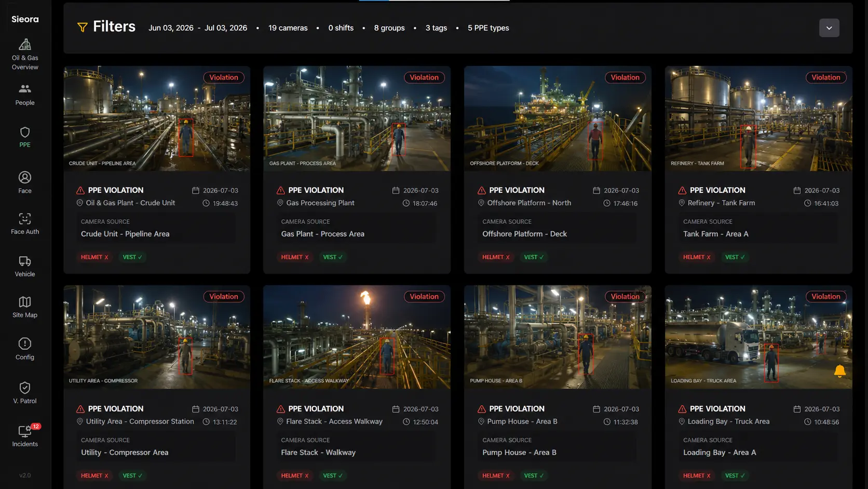Click calendar icon on Gas Processing Plant card
The width and height of the screenshot is (868, 489).
click(x=396, y=191)
